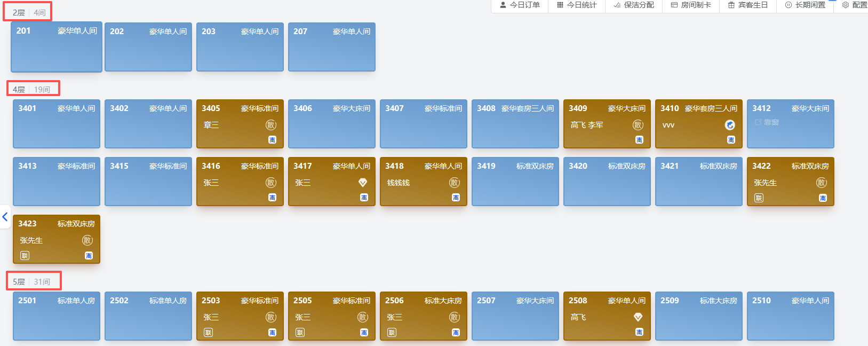Open 长期闲置 long-term idle rooms
This screenshot has height=346, width=868.
pos(805,5)
